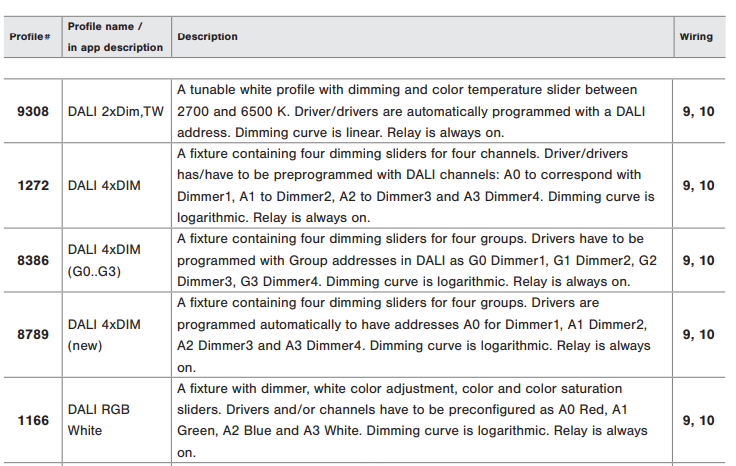Click the DALI RGB White profile name

(99, 420)
